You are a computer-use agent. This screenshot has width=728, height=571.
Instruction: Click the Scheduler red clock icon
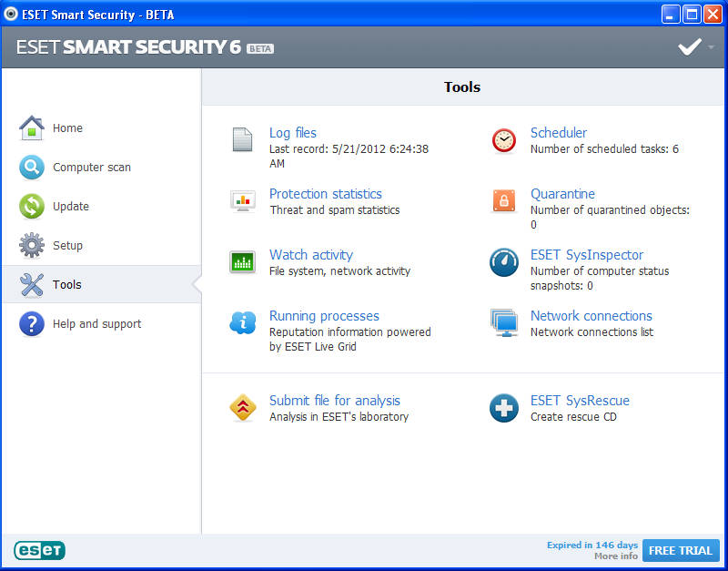(x=503, y=139)
